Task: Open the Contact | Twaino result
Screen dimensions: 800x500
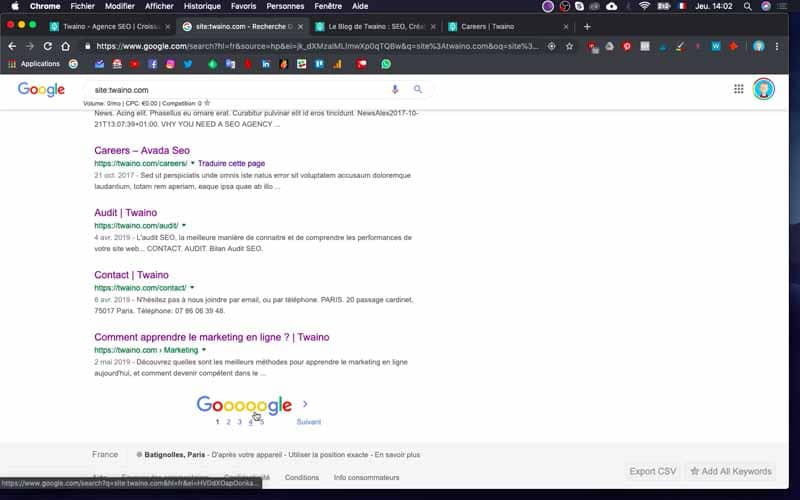Action: point(131,275)
